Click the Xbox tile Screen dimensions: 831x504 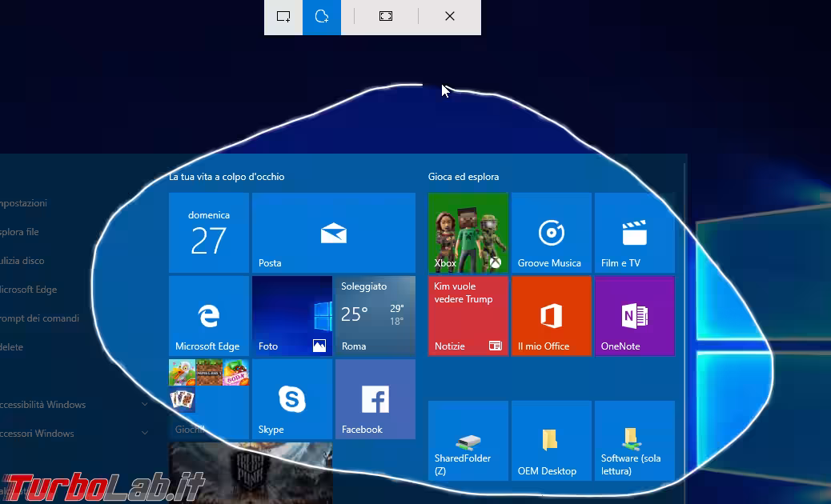point(468,233)
